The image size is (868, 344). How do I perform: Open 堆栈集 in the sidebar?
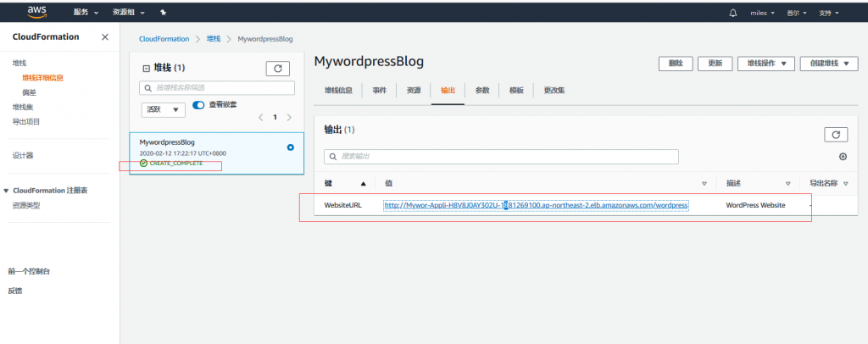[x=23, y=108]
